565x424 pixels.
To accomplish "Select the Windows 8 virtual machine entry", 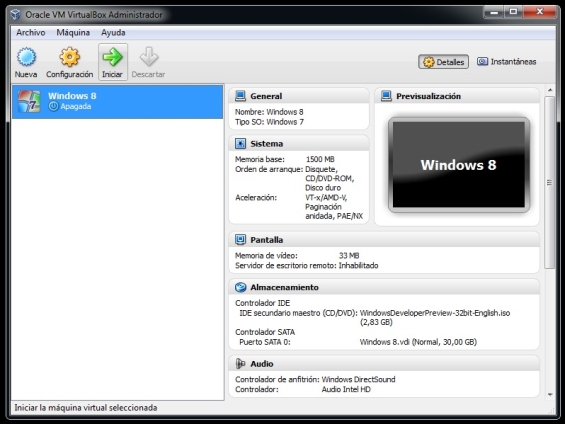I will coord(117,102).
